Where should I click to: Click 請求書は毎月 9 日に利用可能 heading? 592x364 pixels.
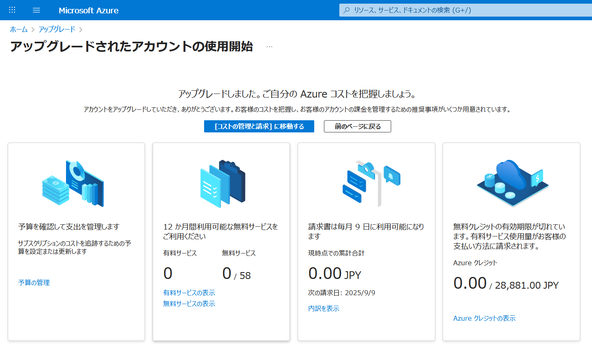pos(366,232)
